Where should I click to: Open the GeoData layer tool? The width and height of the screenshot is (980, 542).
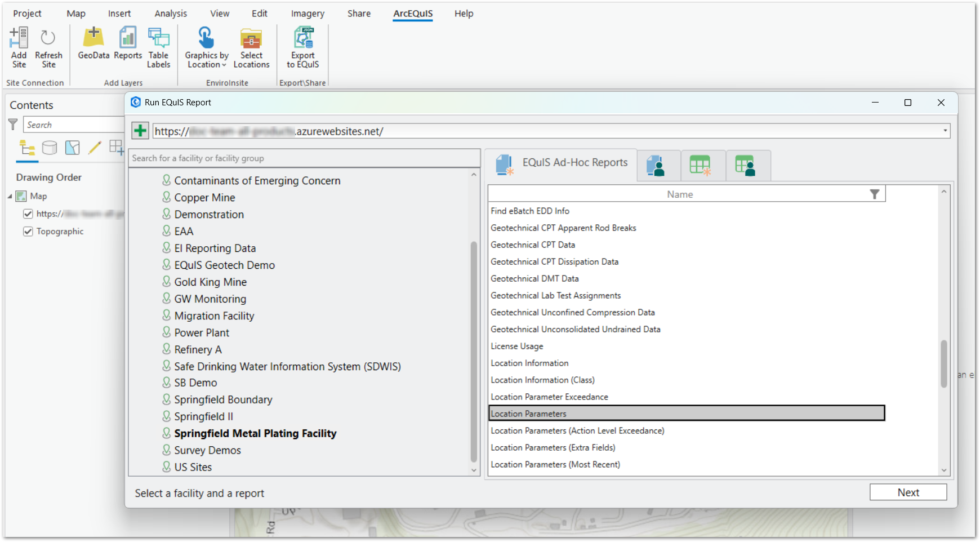pos(93,38)
